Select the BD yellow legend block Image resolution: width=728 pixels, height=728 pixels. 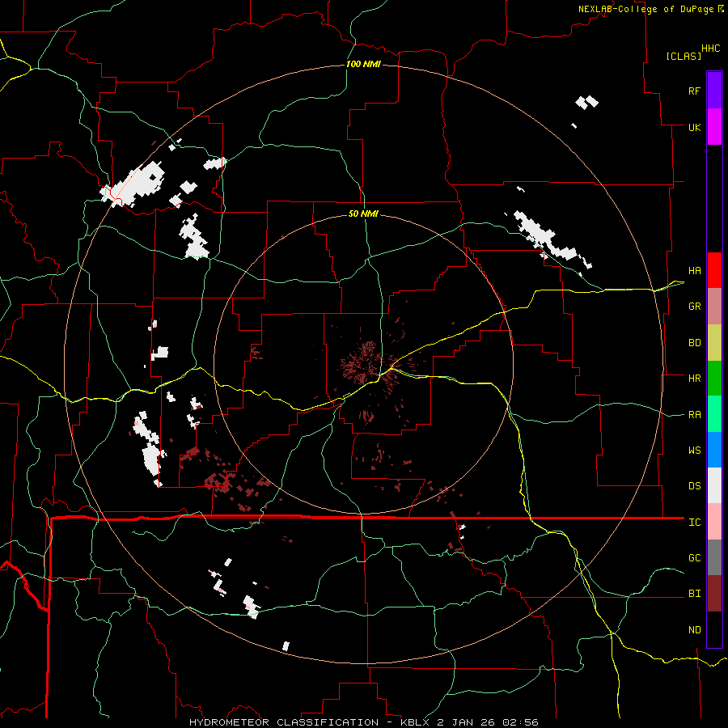point(714,343)
